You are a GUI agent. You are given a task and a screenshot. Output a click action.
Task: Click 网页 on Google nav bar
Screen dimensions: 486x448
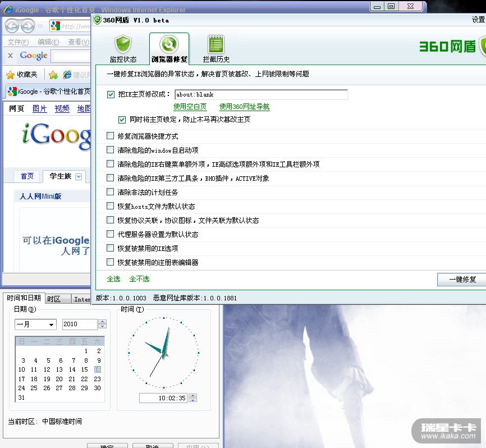(x=16, y=108)
